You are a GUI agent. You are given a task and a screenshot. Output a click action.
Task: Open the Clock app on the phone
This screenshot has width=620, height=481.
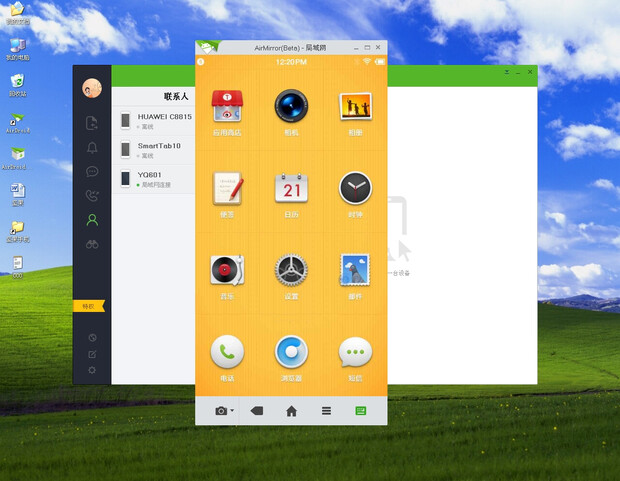pyautogui.click(x=355, y=188)
